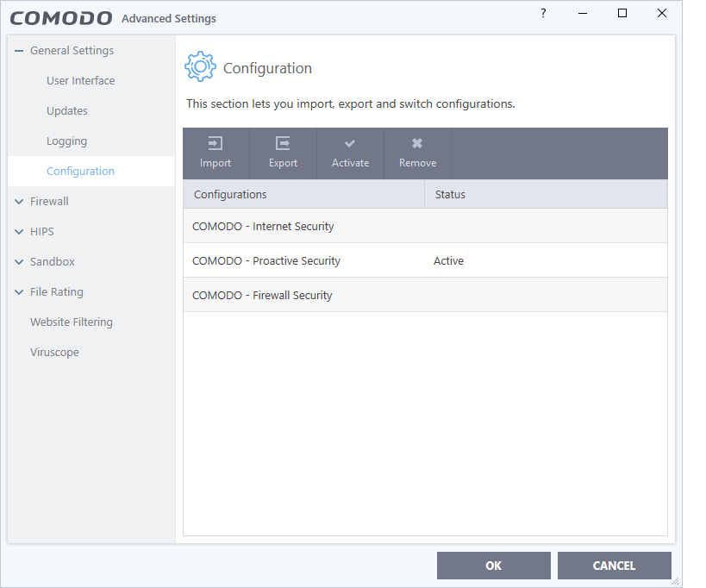This screenshot has height=588, width=706.
Task: Select the Firewall label in sidebar
Action: coord(49,201)
